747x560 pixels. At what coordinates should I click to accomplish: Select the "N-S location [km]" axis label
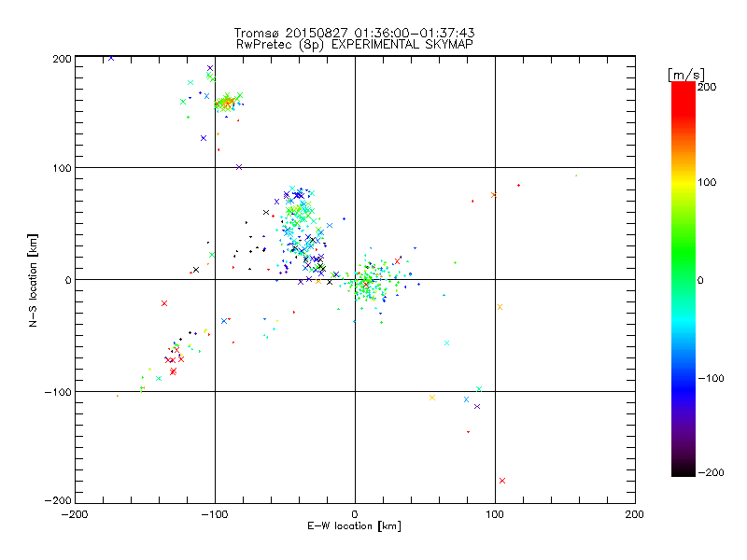(33, 280)
